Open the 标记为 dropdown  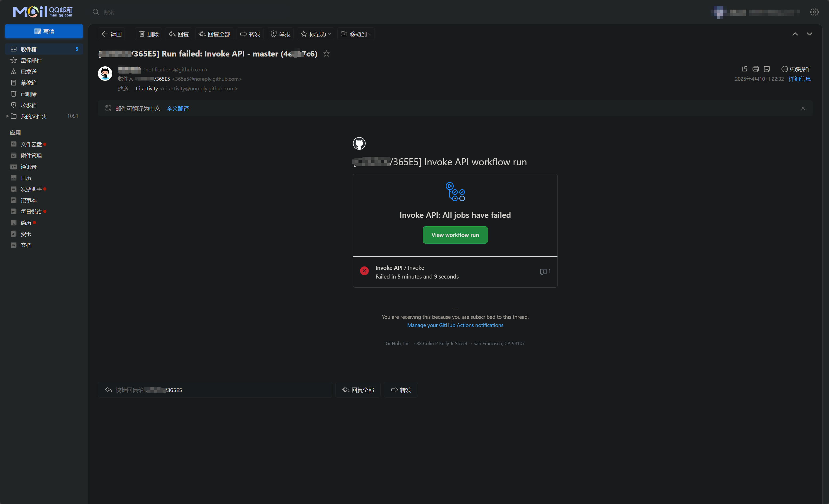(315, 34)
